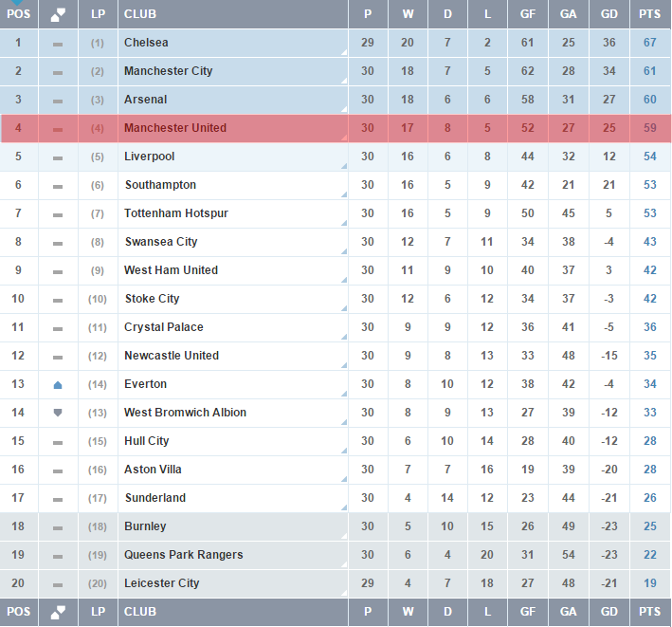
Task: Sort by the GD column top header
Action: [608, 14]
